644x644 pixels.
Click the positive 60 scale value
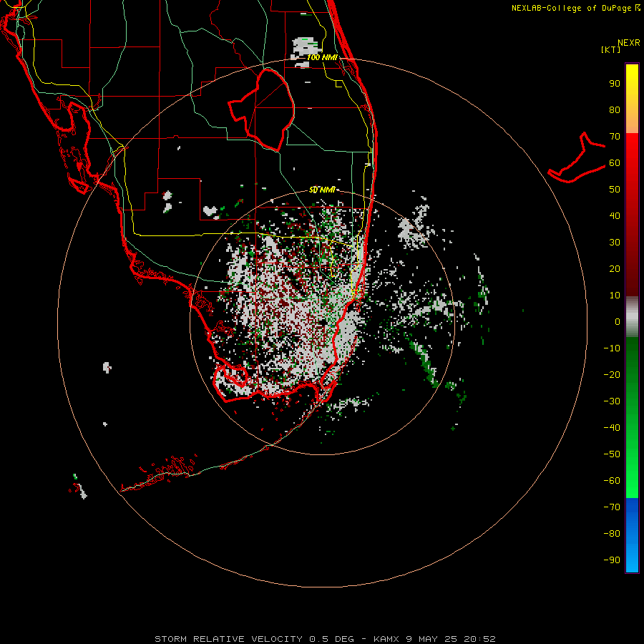click(615, 163)
